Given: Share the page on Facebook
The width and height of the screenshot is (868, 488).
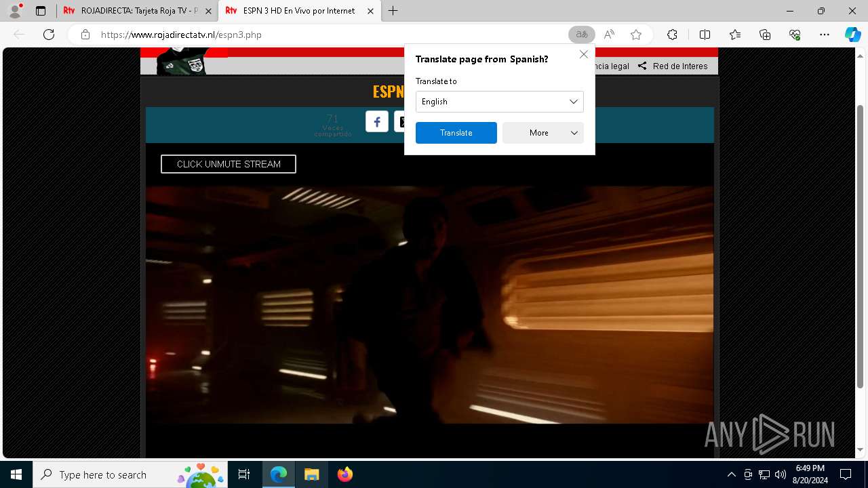Looking at the screenshot, I should point(377,121).
